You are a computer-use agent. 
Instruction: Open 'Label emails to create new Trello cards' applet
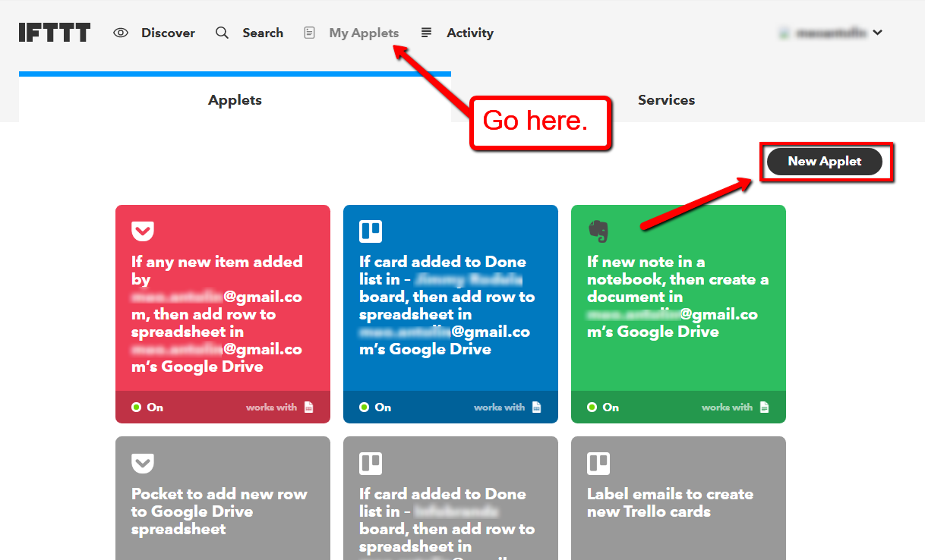678,498
